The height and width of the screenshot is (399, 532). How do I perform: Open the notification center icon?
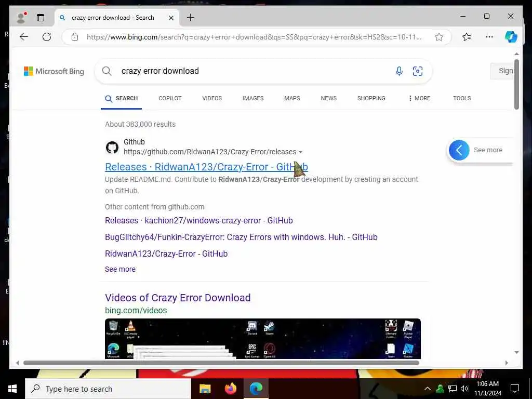pyautogui.click(x=515, y=389)
